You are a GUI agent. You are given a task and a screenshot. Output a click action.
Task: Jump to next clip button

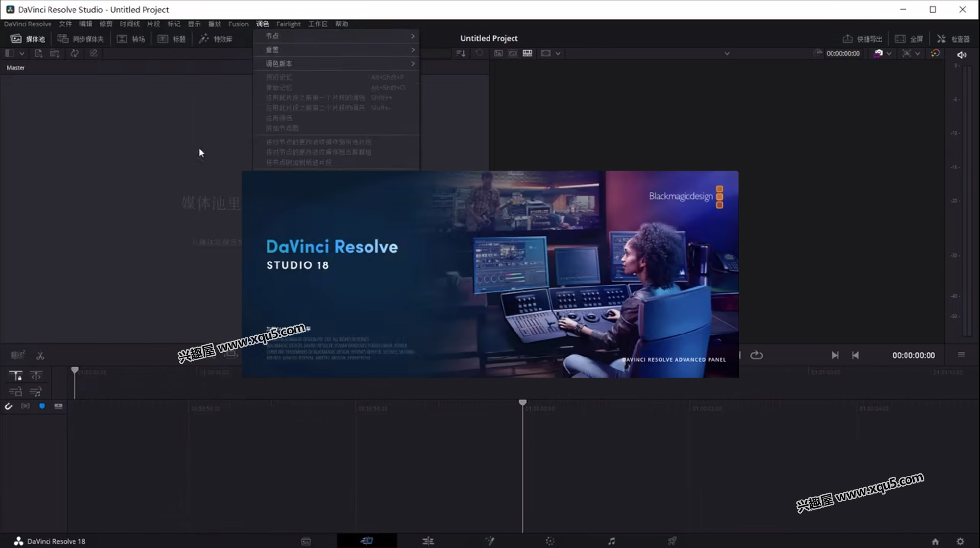pos(835,355)
